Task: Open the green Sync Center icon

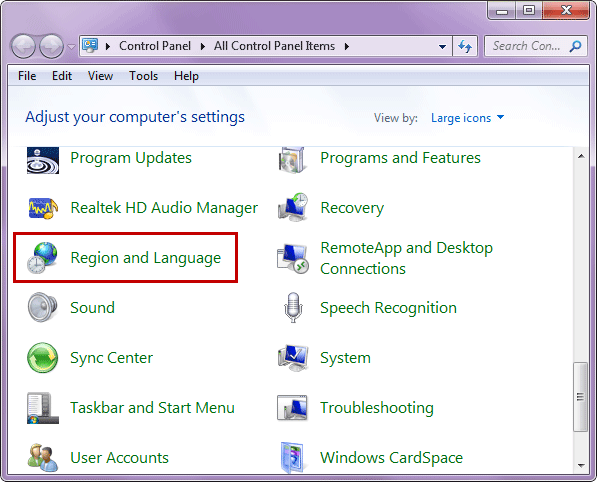Action: [x=43, y=358]
